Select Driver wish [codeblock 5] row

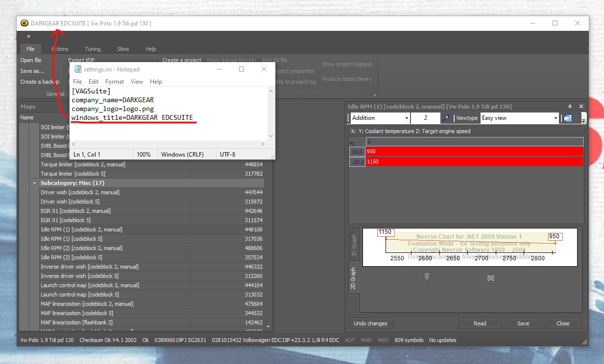click(x=152, y=202)
